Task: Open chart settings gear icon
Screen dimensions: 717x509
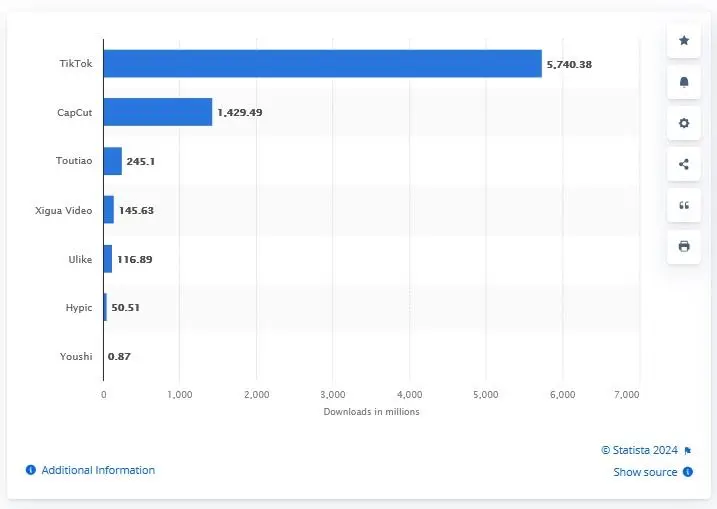Action: click(684, 123)
